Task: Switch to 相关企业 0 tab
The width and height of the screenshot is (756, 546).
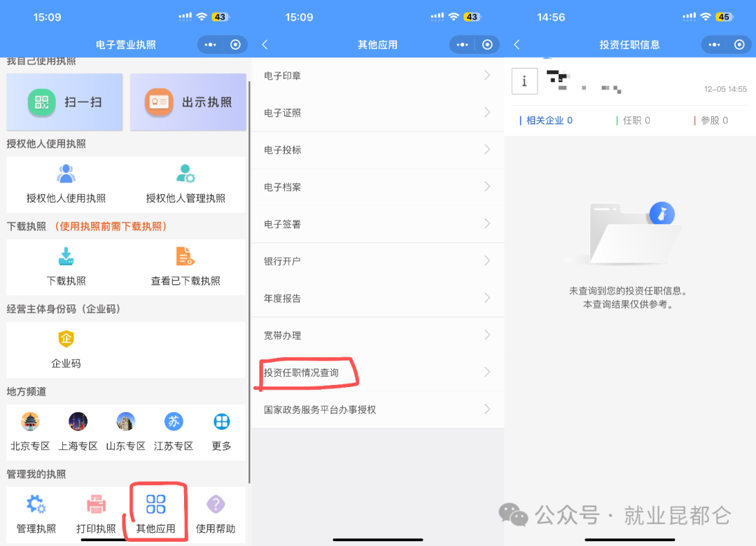Action: coord(546,120)
